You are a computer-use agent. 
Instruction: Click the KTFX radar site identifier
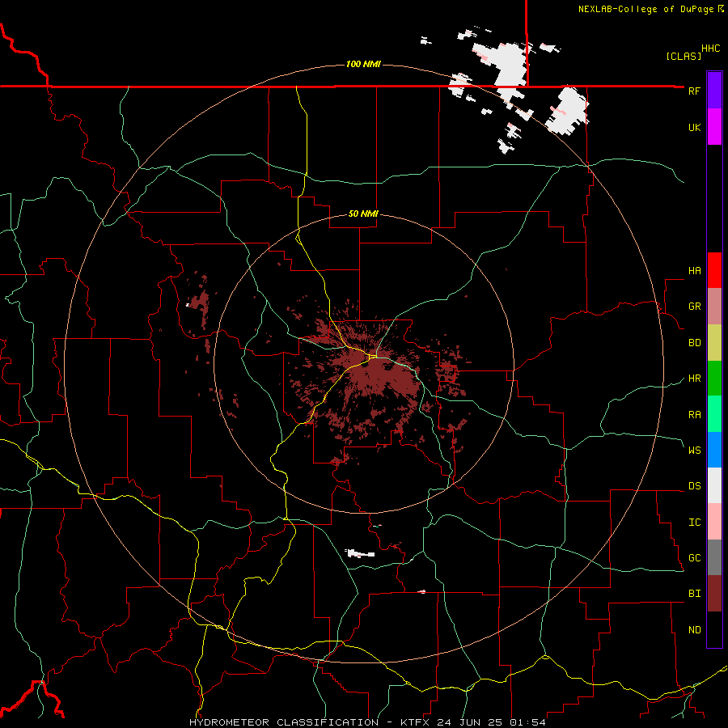click(415, 722)
